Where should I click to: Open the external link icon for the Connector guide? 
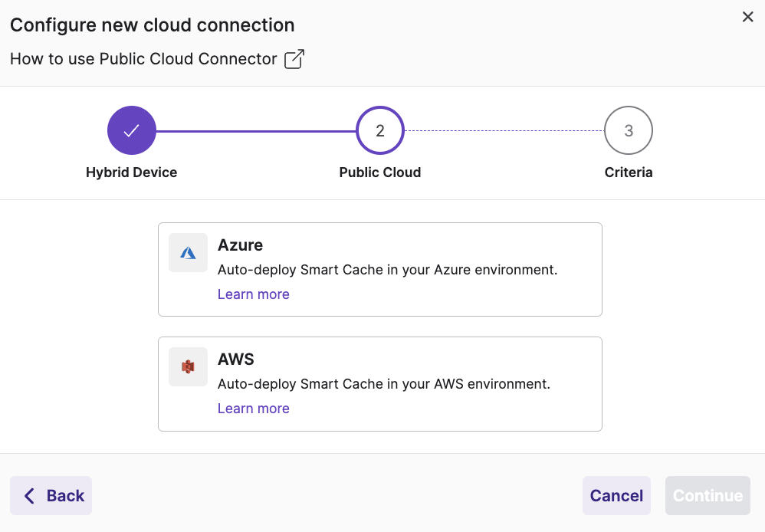coord(294,59)
